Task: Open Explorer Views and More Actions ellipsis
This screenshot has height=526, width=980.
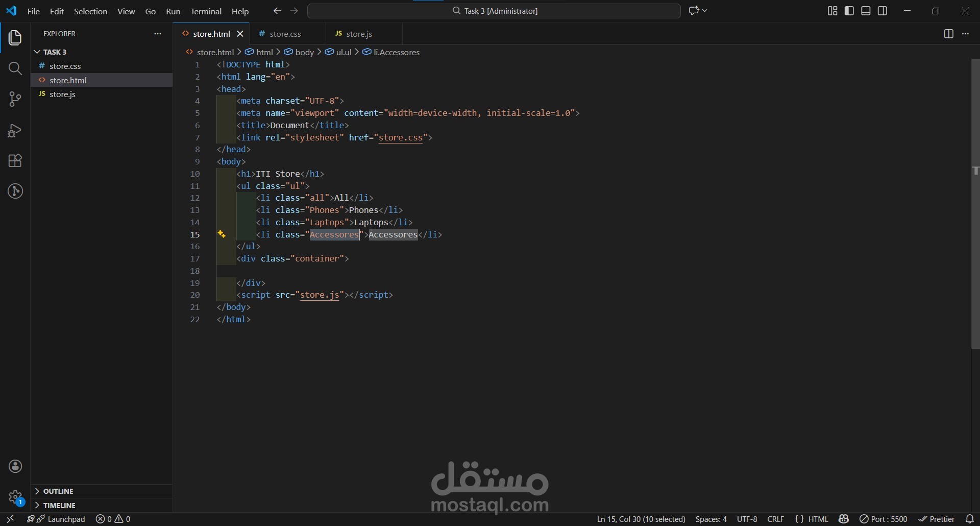Action: (x=158, y=34)
